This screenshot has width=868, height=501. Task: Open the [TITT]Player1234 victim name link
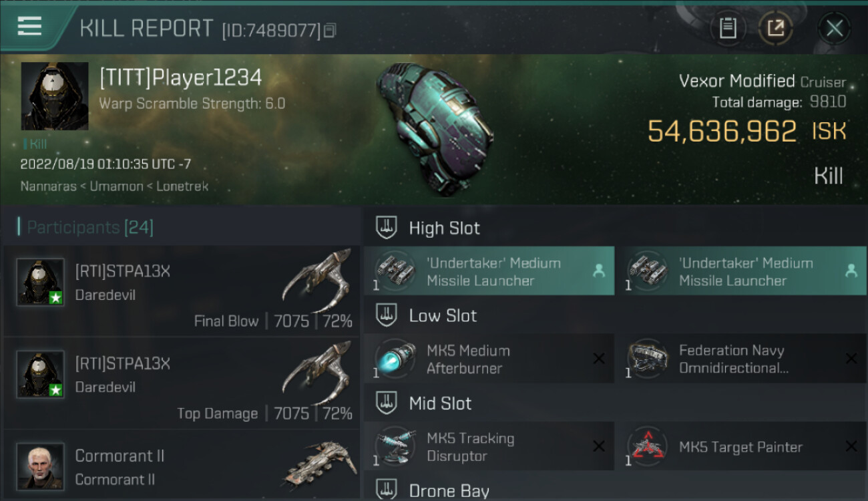pyautogui.click(x=181, y=77)
